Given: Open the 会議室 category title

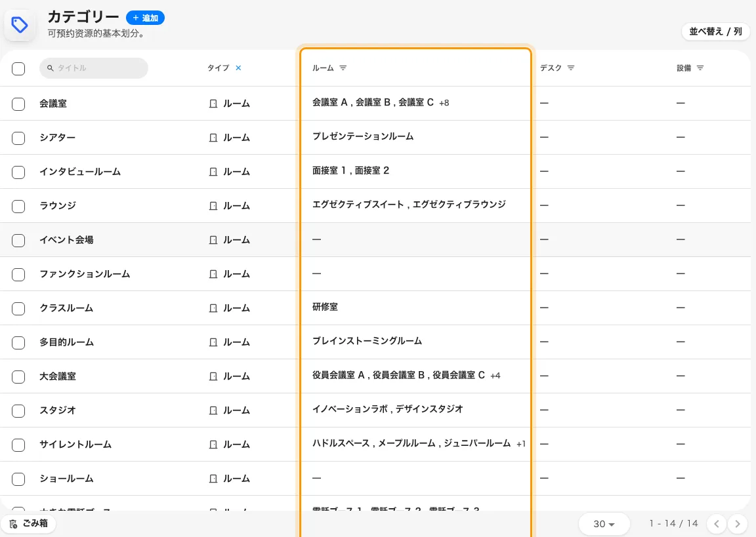Looking at the screenshot, I should (x=53, y=104).
